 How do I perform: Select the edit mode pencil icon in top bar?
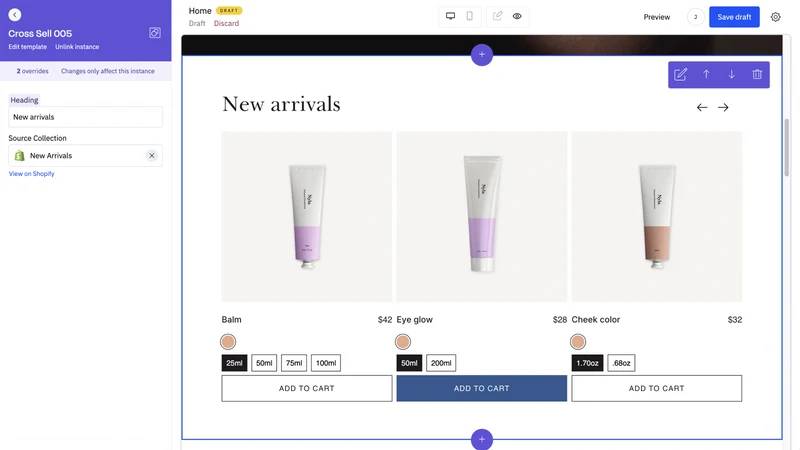coord(497,16)
